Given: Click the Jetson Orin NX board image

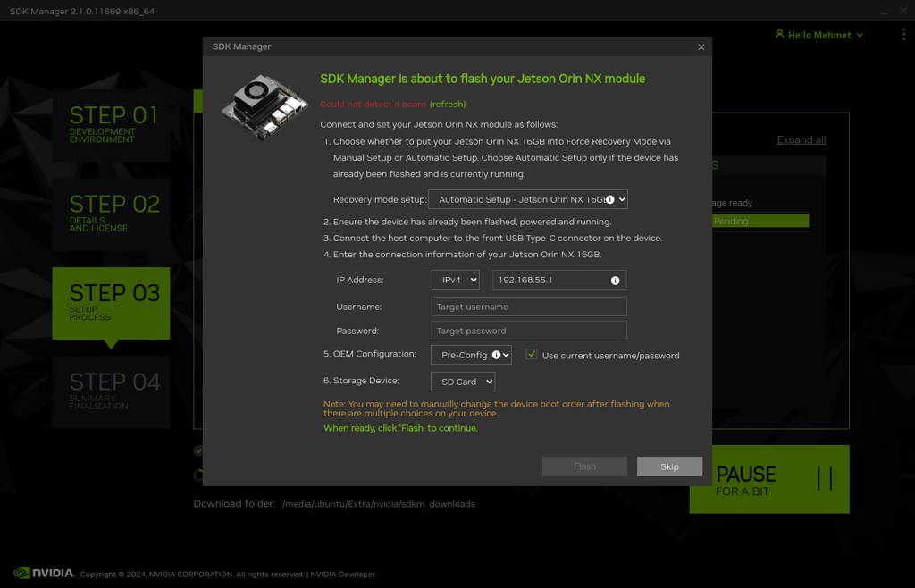Looking at the screenshot, I should click(x=264, y=106).
